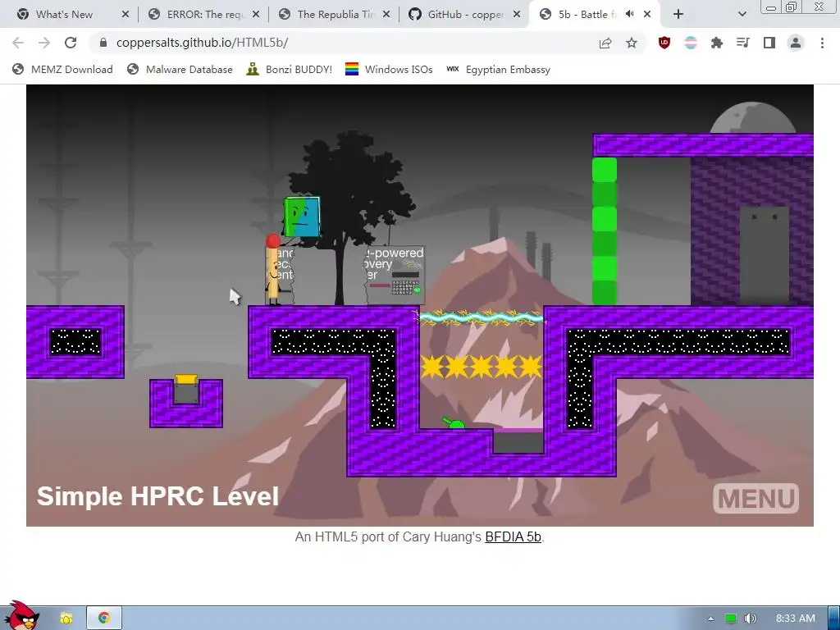Show hidden tray icons arrow

coord(710,619)
